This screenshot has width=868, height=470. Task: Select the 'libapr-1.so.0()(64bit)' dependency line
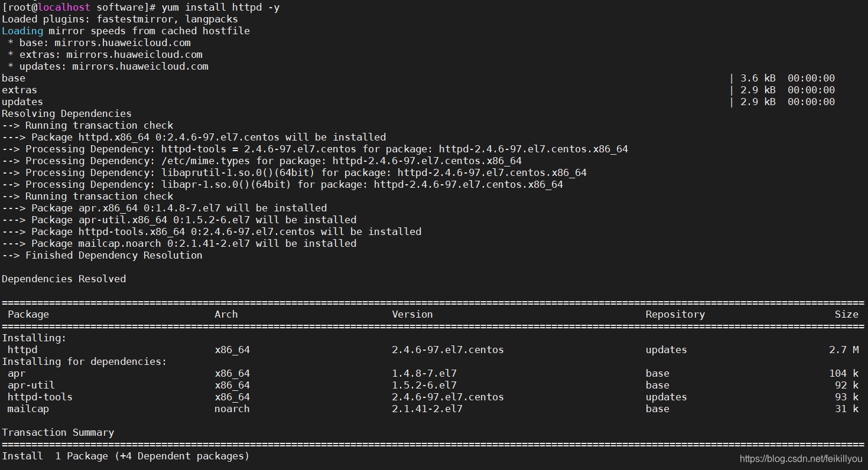[282, 184]
